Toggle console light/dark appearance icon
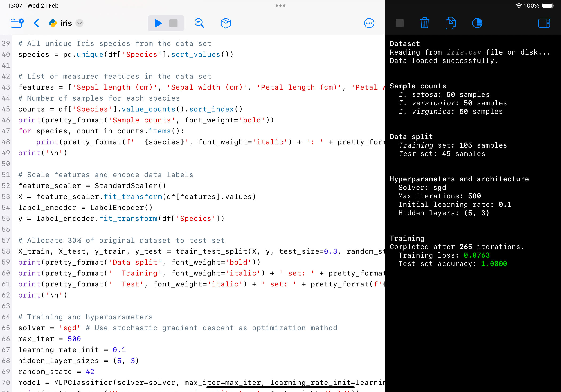 point(477,23)
